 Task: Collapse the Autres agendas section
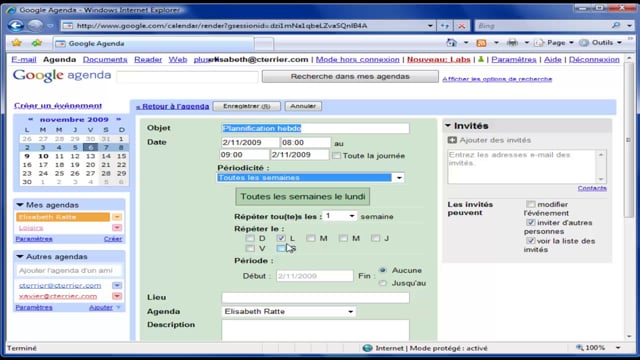[x=20, y=256]
